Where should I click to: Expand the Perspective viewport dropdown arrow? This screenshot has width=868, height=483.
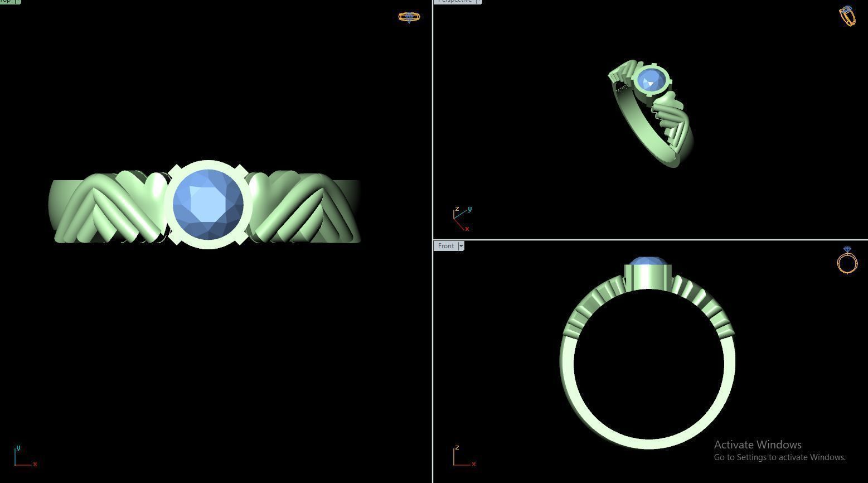coord(479,1)
